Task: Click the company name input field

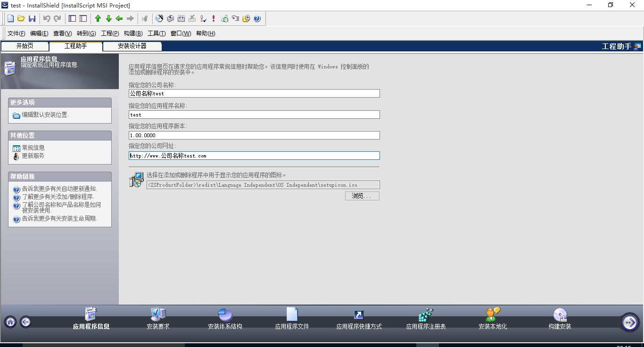Action: click(254, 93)
